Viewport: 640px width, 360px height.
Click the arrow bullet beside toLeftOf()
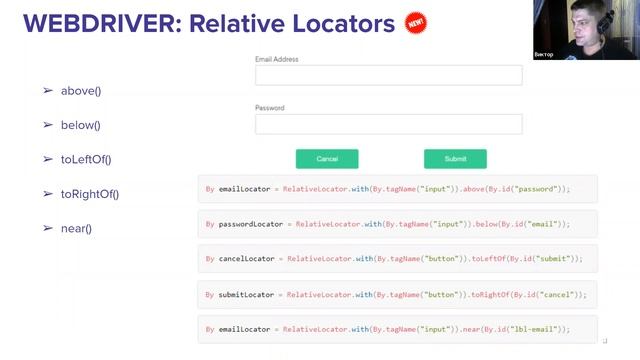(48, 159)
